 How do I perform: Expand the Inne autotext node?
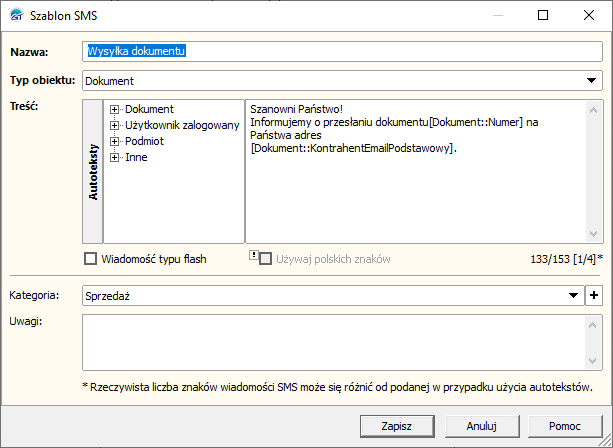(x=115, y=157)
